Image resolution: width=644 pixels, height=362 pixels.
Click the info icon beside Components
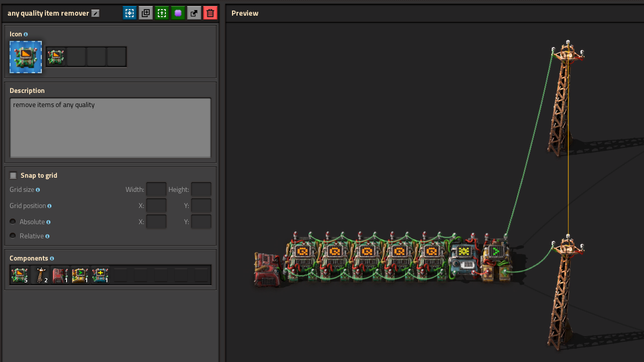52,258
